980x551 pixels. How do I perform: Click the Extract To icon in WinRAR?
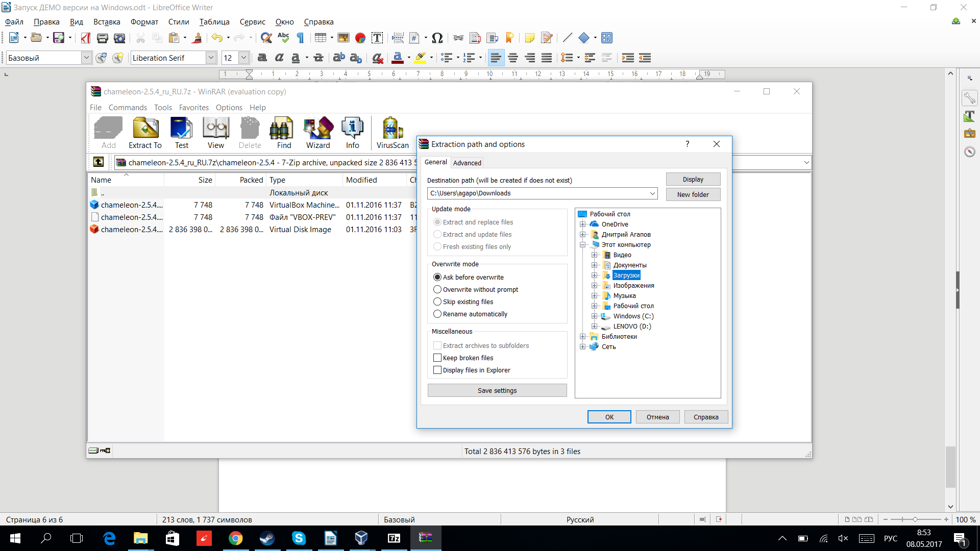pyautogui.click(x=145, y=133)
